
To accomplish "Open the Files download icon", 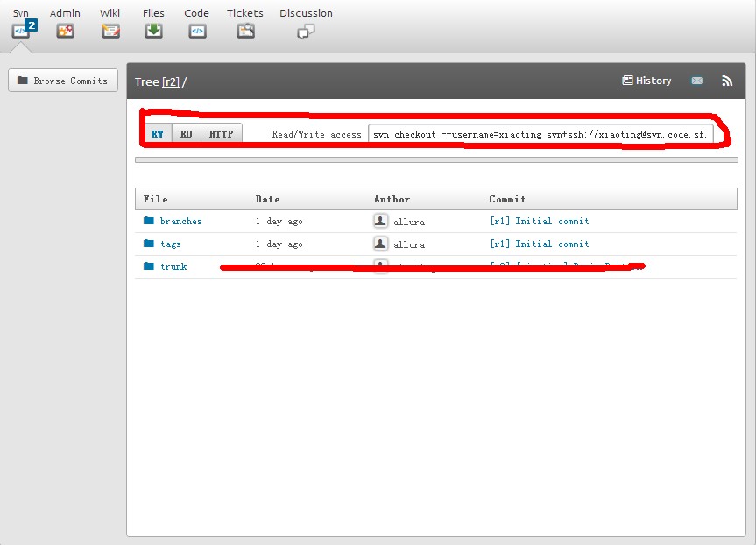I will (x=154, y=31).
